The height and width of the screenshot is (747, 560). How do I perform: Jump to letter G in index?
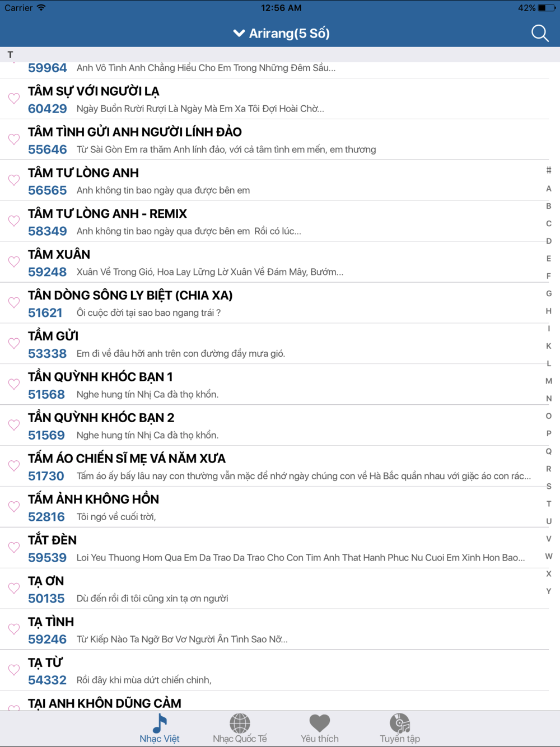[x=549, y=293]
